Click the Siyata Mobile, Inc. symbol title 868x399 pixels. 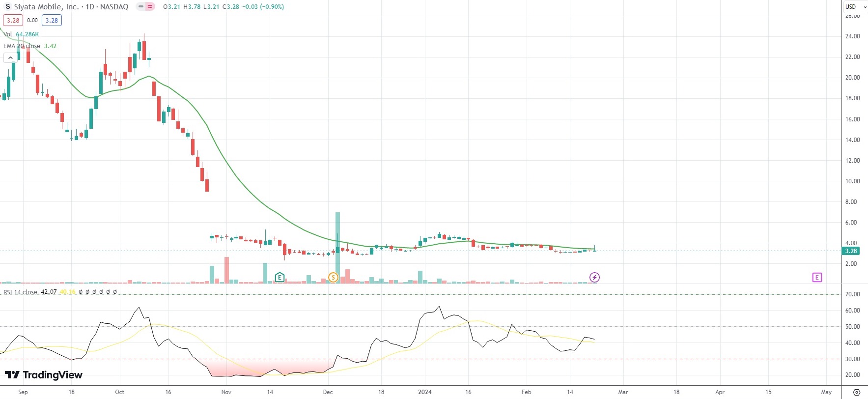tap(46, 7)
